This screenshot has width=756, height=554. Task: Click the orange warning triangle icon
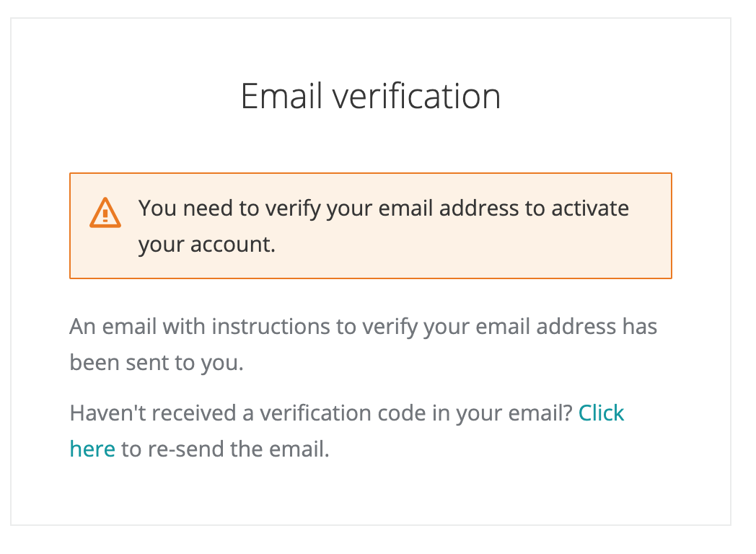pyautogui.click(x=105, y=213)
